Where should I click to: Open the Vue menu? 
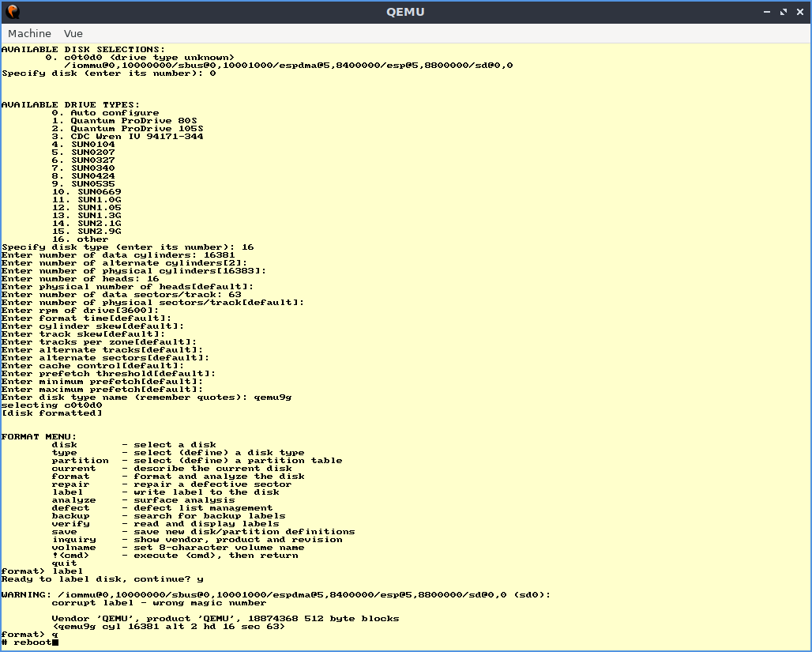(x=73, y=34)
